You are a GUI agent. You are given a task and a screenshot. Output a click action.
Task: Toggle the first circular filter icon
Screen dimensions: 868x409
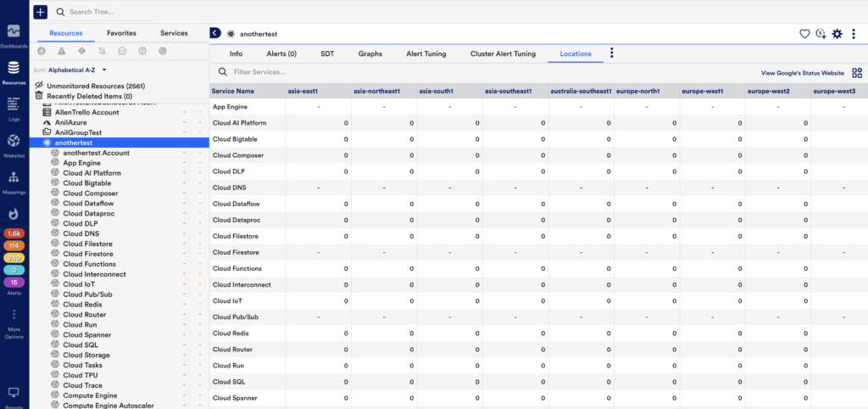[41, 51]
